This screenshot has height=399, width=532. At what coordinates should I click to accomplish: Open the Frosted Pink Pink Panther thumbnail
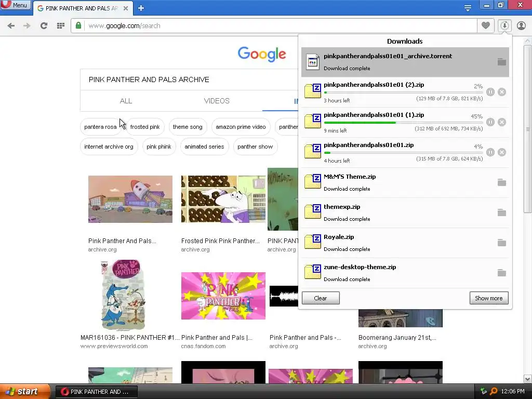[223, 199]
